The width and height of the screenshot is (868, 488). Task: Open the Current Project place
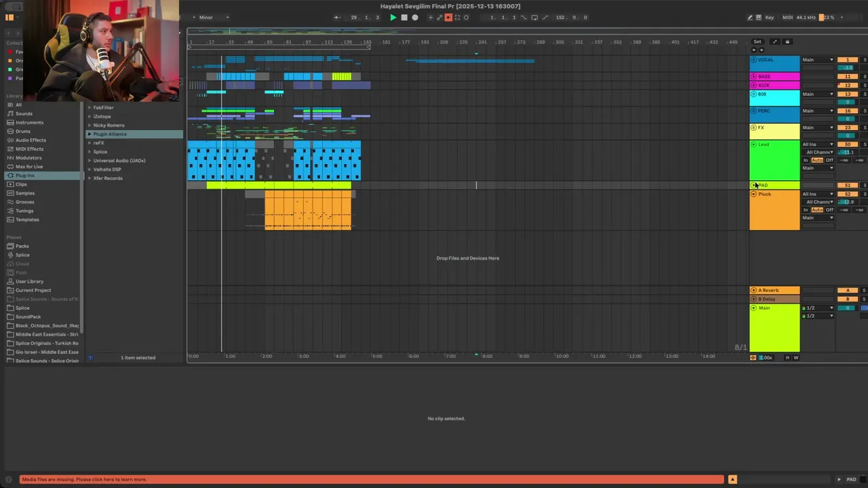[33, 290]
